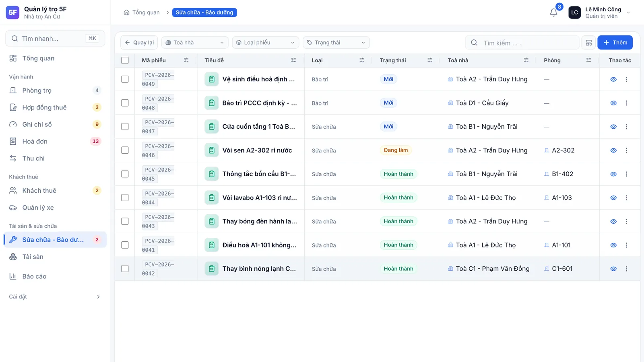Open the Toà nhà filter dropdown
The image size is (644, 362).
pyautogui.click(x=195, y=43)
